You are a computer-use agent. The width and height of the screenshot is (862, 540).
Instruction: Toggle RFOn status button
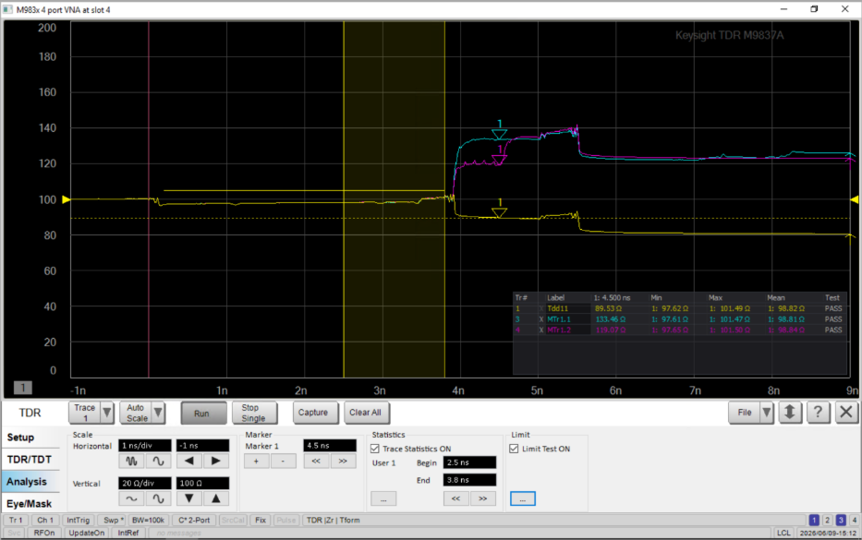pyautogui.click(x=44, y=533)
